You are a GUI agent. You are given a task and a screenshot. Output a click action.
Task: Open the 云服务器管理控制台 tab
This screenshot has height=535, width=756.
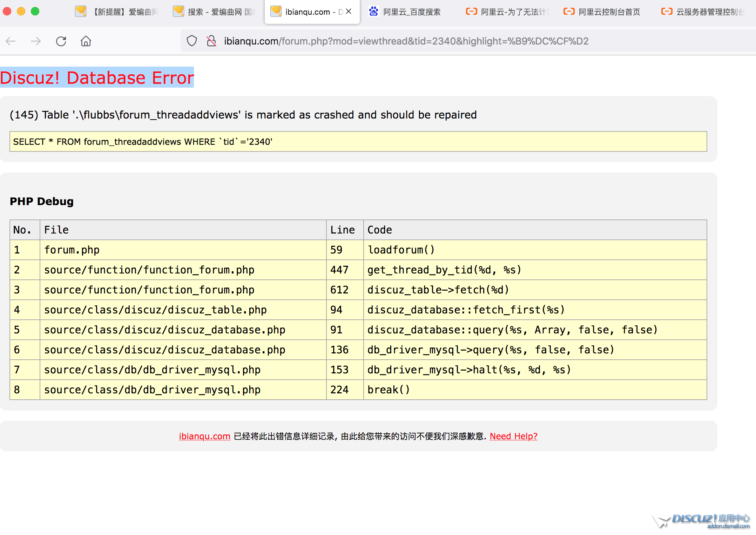pyautogui.click(x=703, y=12)
